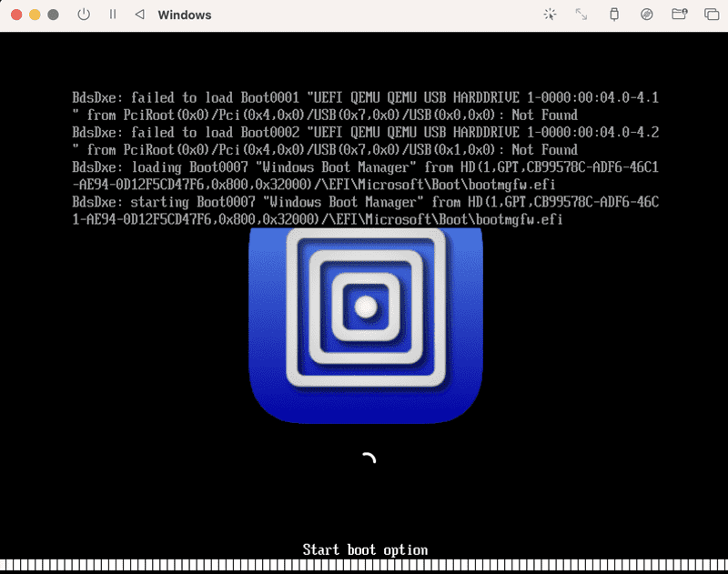Click the loading spinner below the logo
This screenshot has width=728, height=574.
369,458
